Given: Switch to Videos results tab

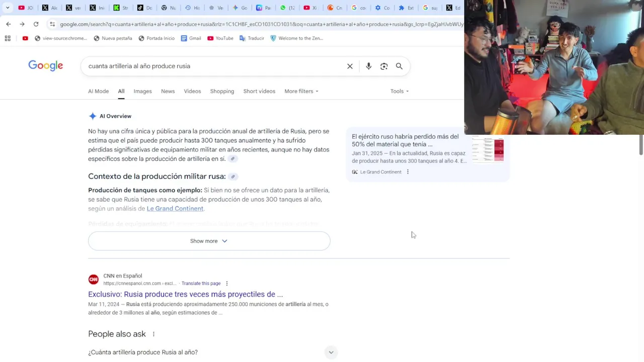Looking at the screenshot, I should pos(192,91).
